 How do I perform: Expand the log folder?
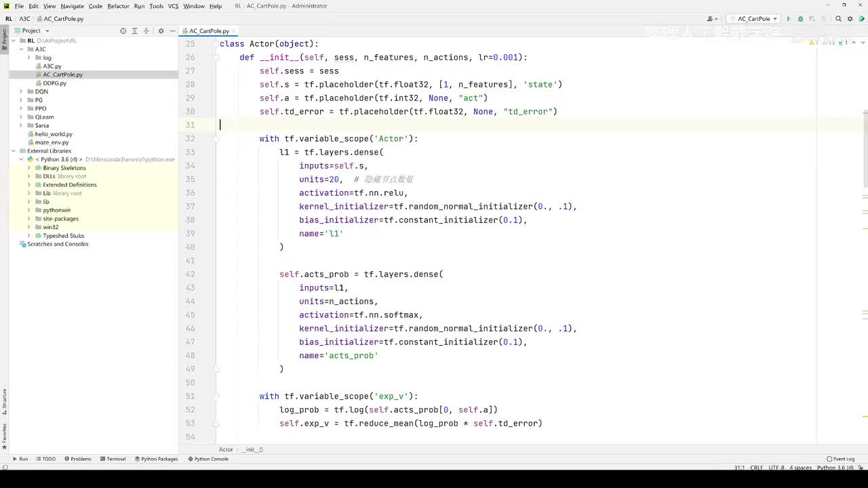point(29,58)
